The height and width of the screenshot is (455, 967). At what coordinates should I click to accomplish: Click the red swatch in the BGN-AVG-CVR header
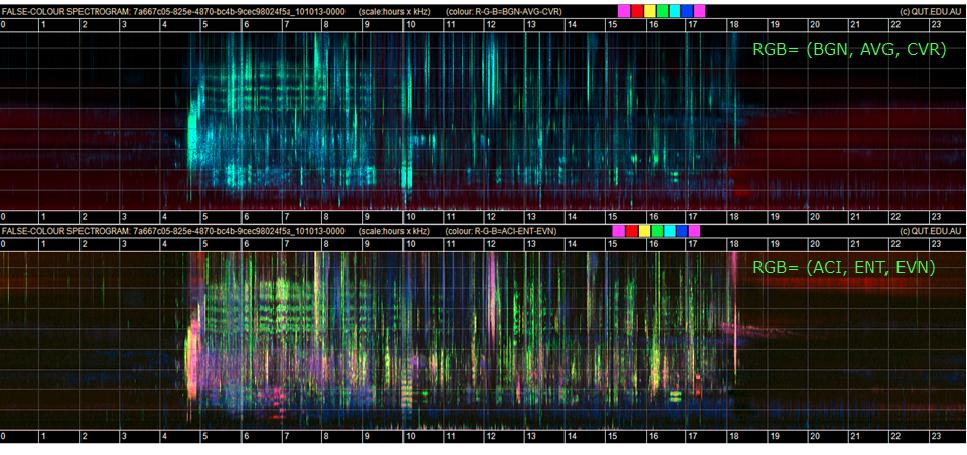637,10
